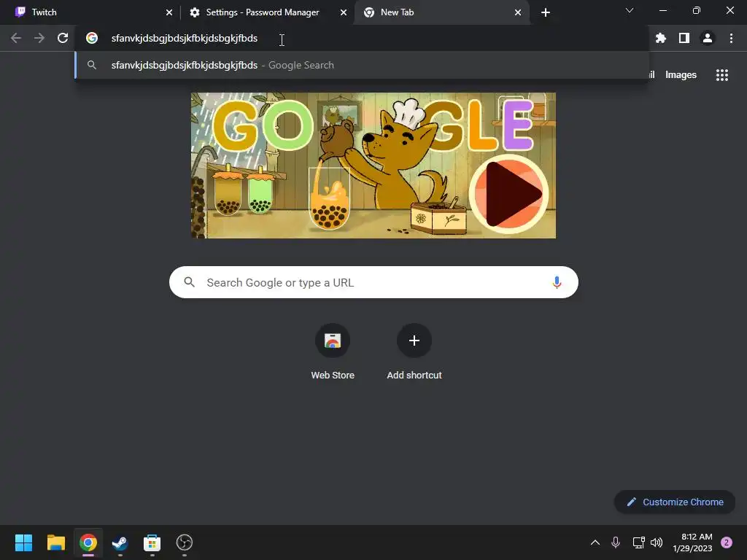Close the Twitch tab
The width and height of the screenshot is (747, 560).
pyautogui.click(x=169, y=12)
